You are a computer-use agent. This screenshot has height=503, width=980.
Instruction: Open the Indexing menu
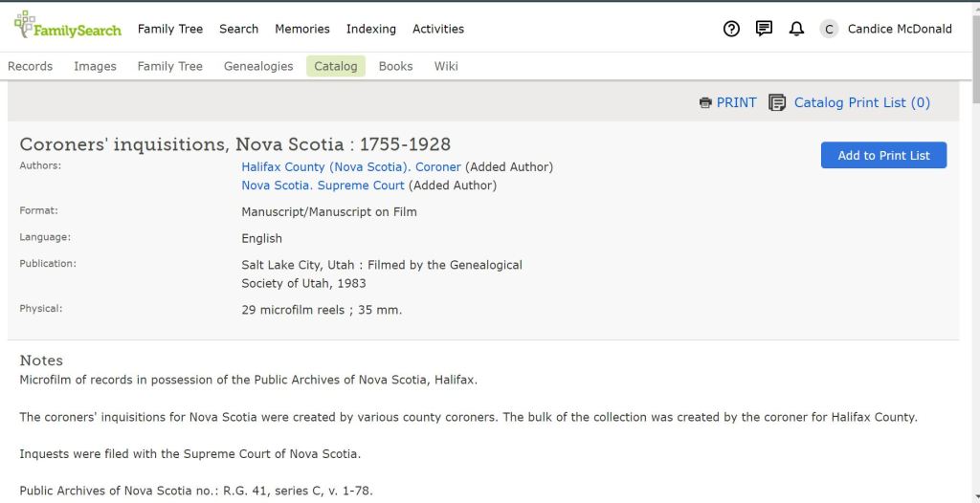coord(370,29)
